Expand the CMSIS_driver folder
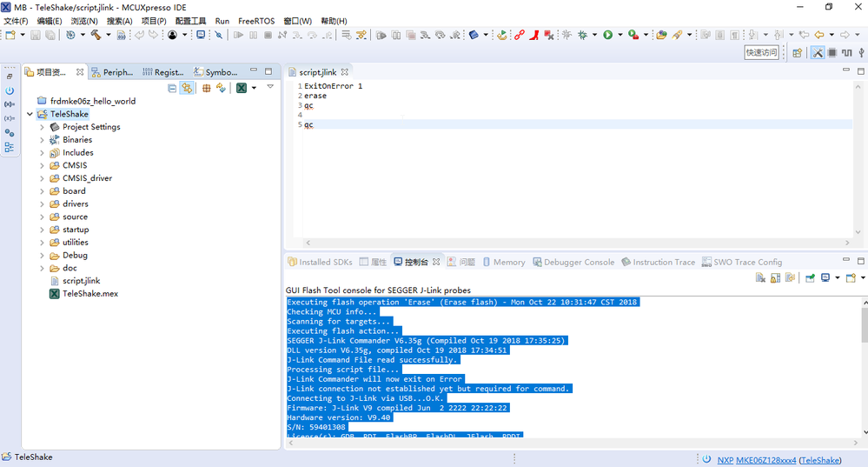Image resolution: width=868 pixels, height=467 pixels. [x=42, y=178]
